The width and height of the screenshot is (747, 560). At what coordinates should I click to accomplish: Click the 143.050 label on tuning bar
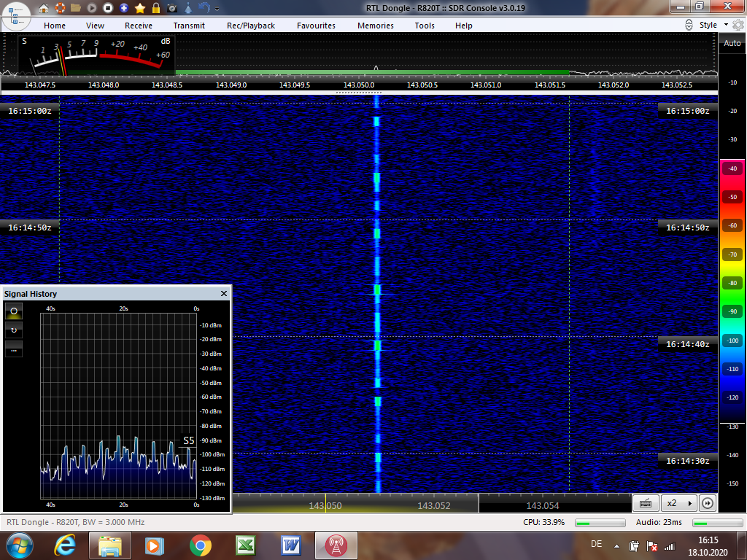pyautogui.click(x=325, y=506)
